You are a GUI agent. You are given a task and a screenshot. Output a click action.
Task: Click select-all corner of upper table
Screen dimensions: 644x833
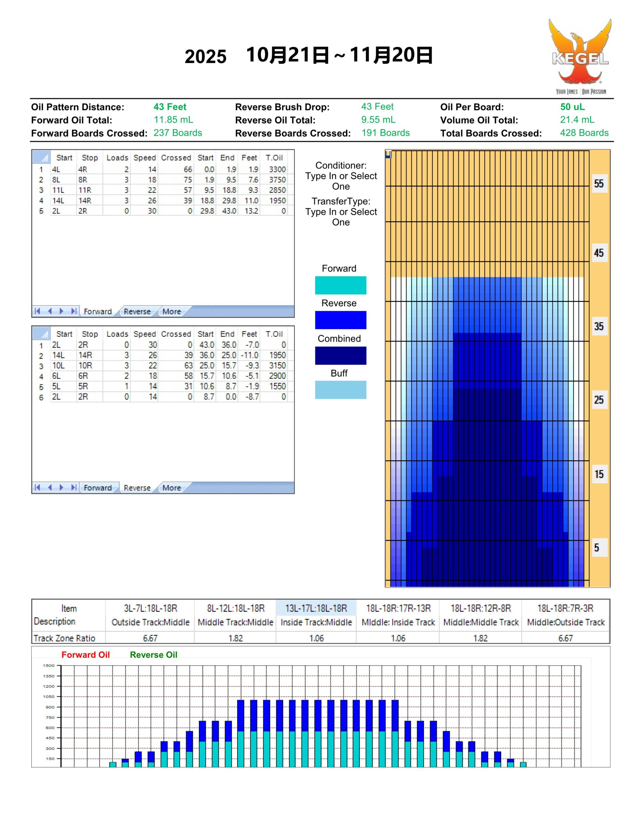pyautogui.click(x=41, y=157)
